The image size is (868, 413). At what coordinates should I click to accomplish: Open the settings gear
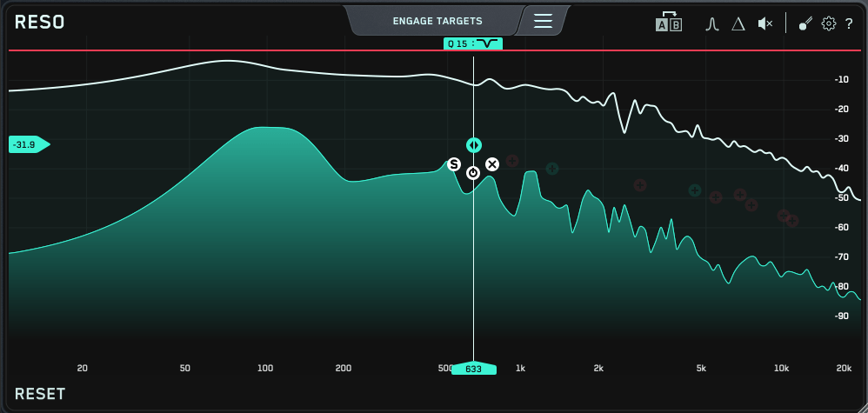click(829, 23)
